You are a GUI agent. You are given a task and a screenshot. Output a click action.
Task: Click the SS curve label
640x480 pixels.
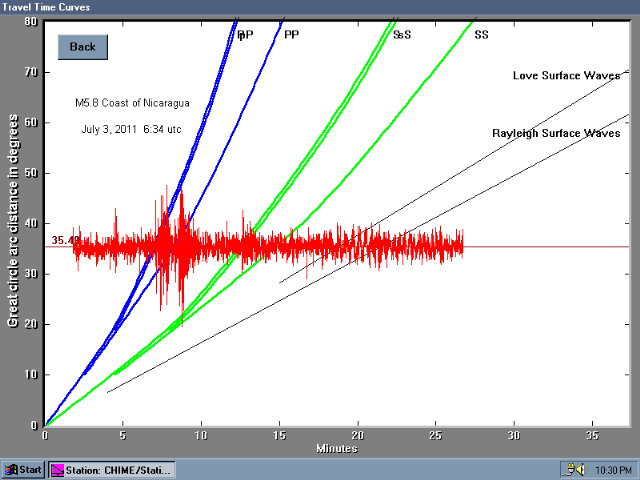[481, 35]
